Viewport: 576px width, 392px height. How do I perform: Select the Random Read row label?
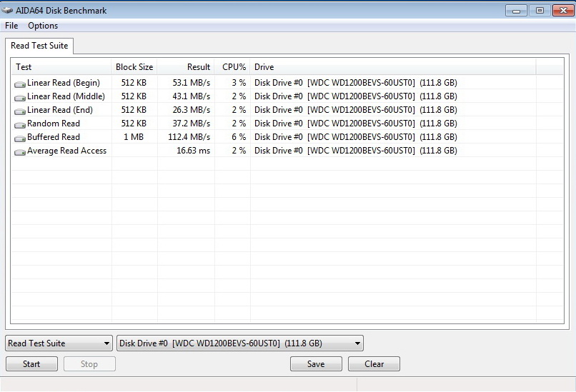click(x=54, y=124)
